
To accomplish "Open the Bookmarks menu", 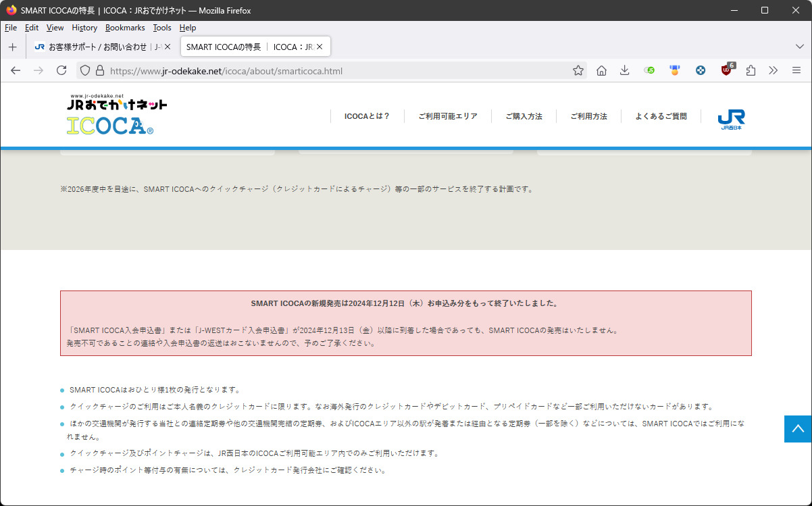I will coord(125,28).
